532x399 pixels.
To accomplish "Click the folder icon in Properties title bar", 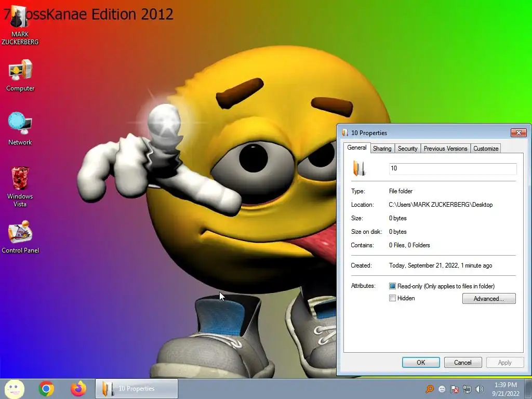I will [345, 132].
